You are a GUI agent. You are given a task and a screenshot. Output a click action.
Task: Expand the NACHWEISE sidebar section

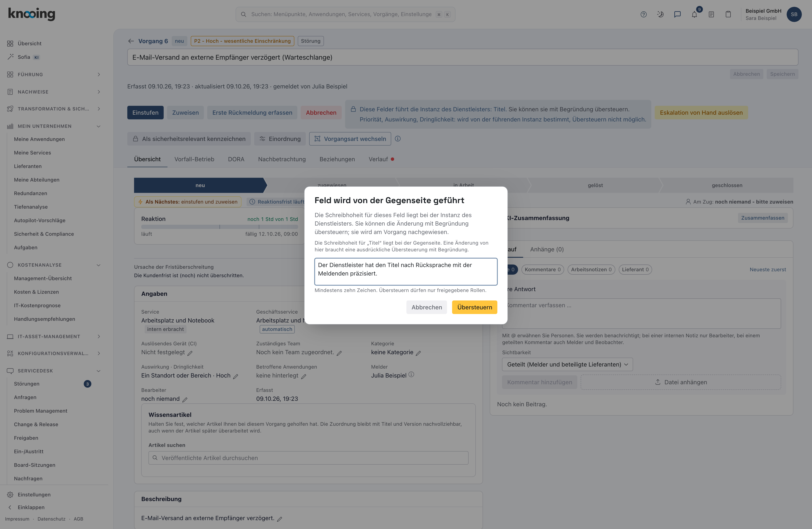[x=54, y=92]
